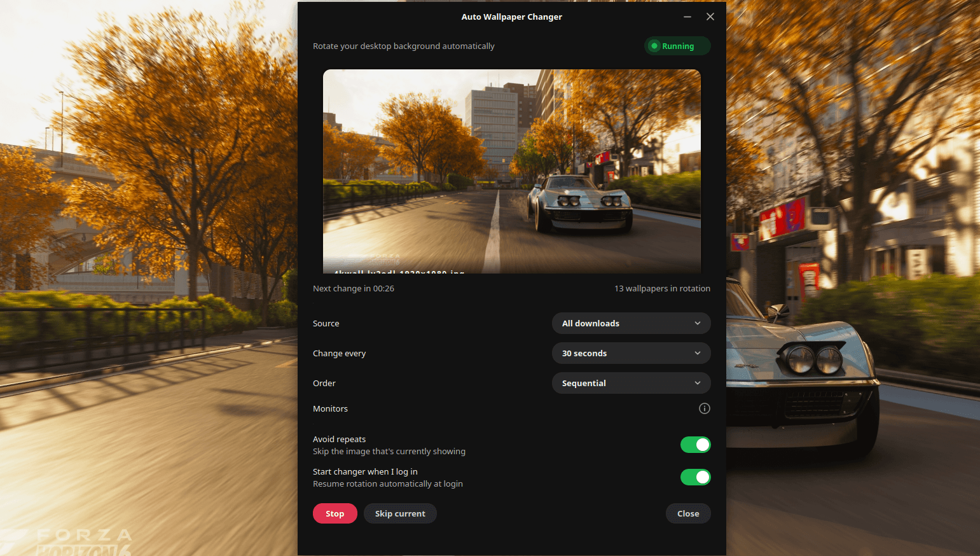Click the green Running status badge

coord(677,46)
